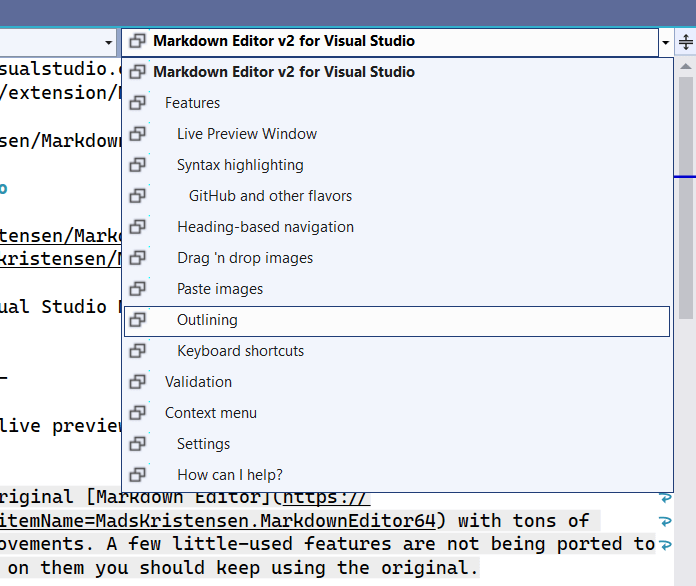The width and height of the screenshot is (696, 586).
Task: Open the heading navigation dropdown arrow
Action: (665, 43)
